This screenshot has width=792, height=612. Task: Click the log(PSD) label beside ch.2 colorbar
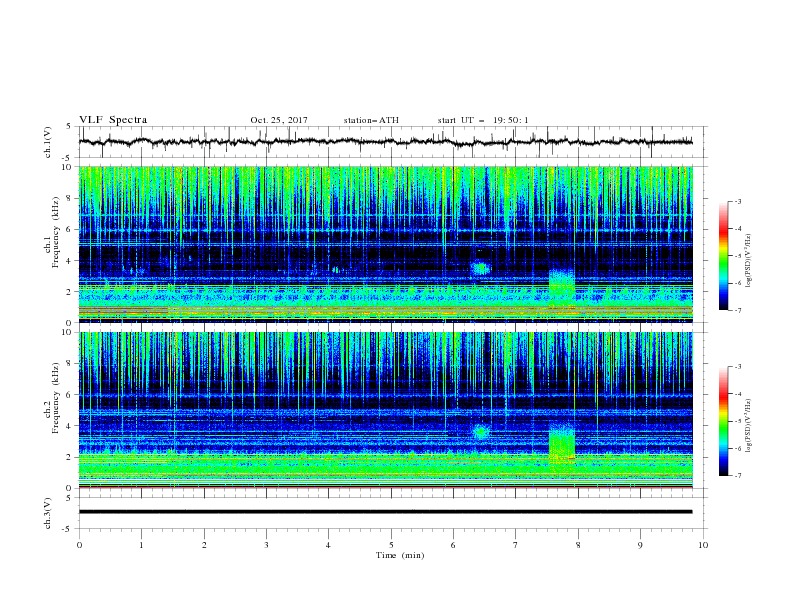[x=748, y=426]
